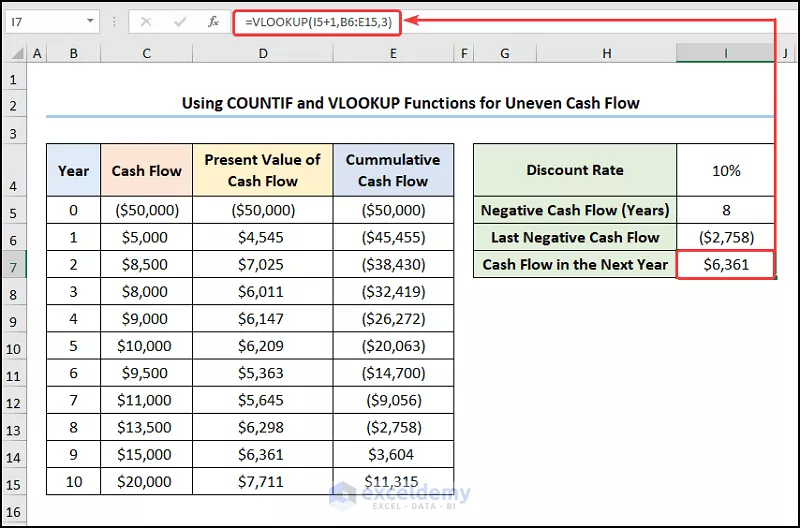
Task: Click the $11,000 cash flow cell
Action: [146, 399]
